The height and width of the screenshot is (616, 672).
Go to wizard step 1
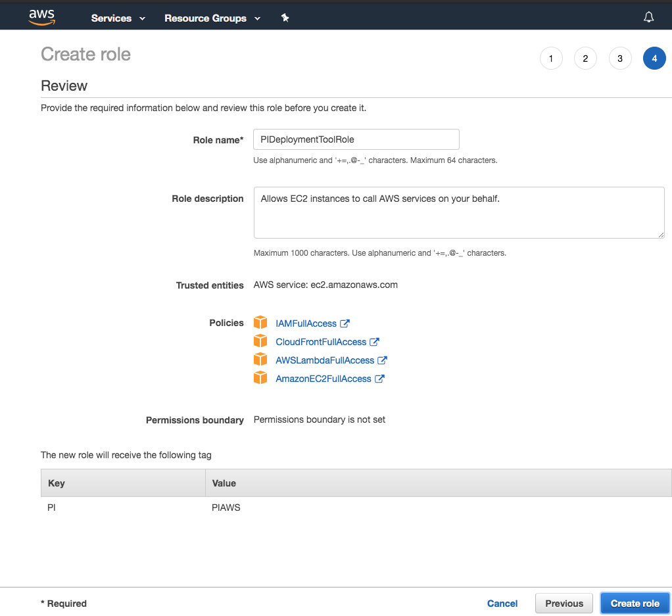[551, 59]
